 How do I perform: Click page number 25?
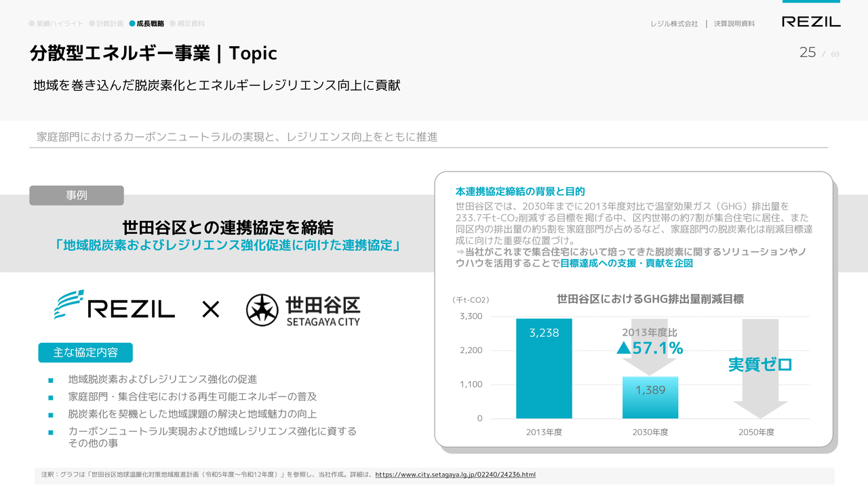[x=808, y=52]
